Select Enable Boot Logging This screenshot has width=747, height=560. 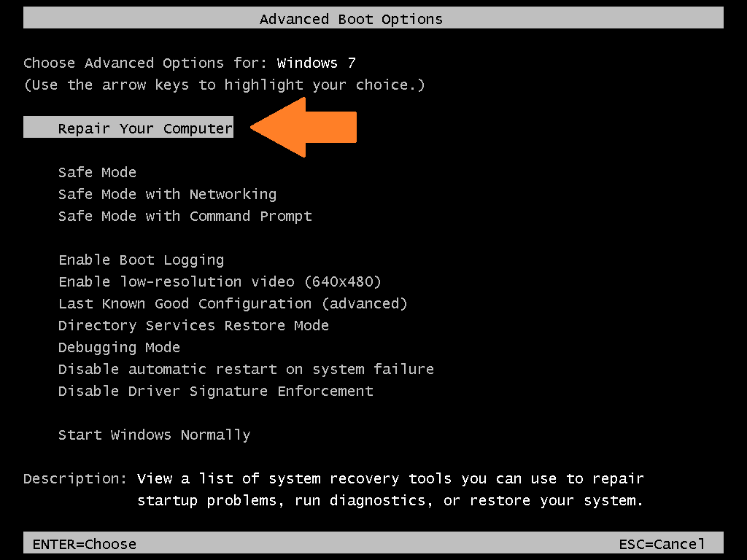(141, 260)
